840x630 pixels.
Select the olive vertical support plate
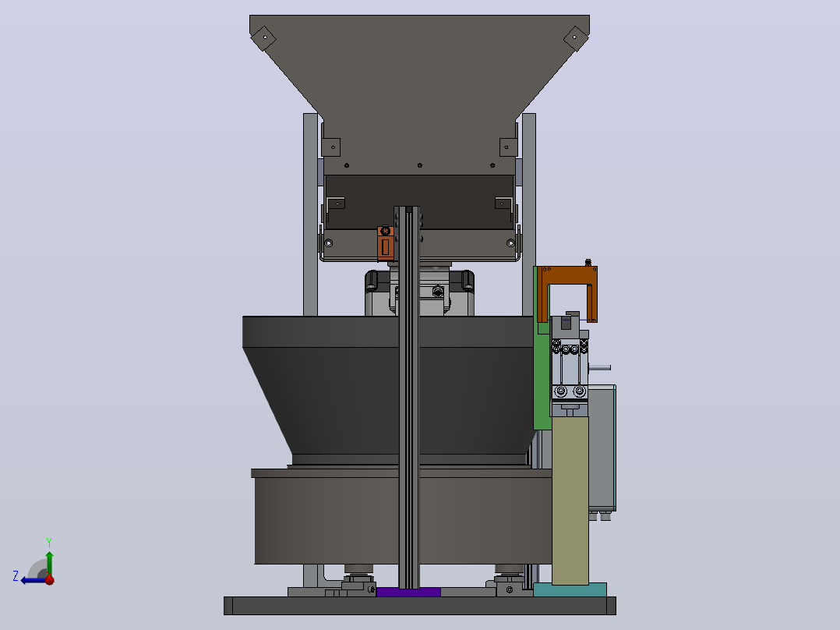point(570,501)
